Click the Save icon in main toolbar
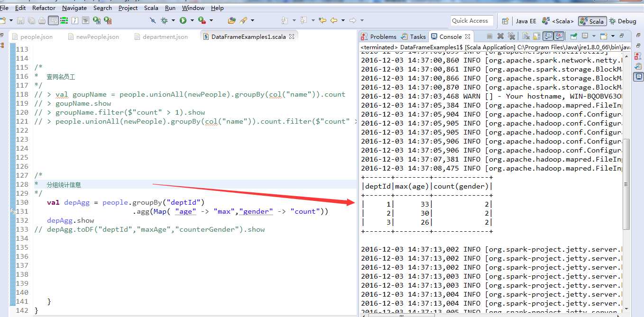 [20, 20]
